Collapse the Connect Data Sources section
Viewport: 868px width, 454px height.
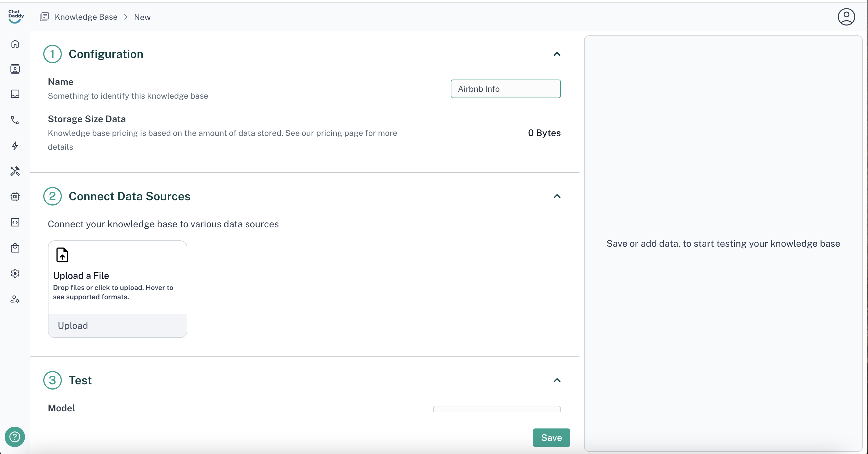tap(557, 196)
